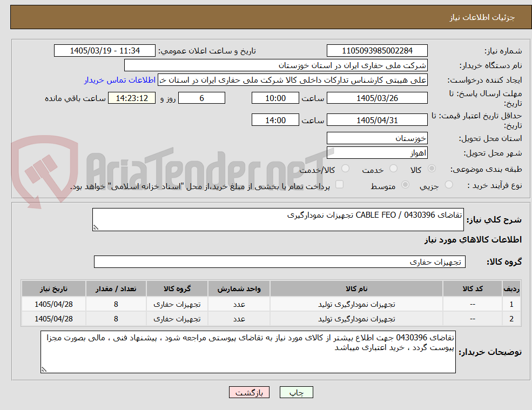Viewport: 532px width, 410px height.
Task: Click the چاپ (print) button
Action: coord(296,392)
